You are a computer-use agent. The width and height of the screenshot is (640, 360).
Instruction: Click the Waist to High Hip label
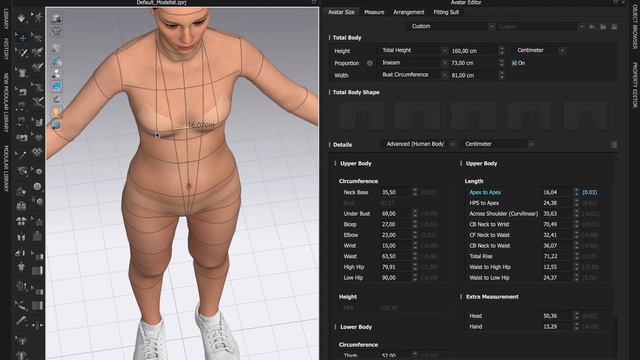point(490,267)
